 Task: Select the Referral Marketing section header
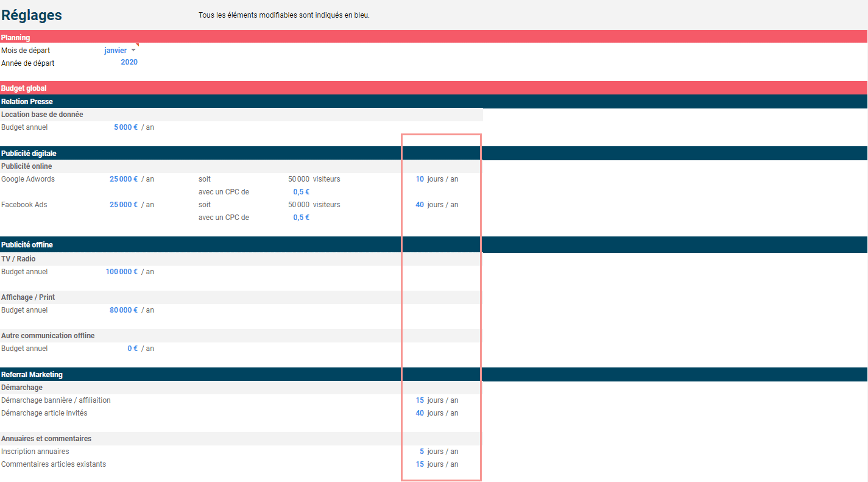(32, 375)
